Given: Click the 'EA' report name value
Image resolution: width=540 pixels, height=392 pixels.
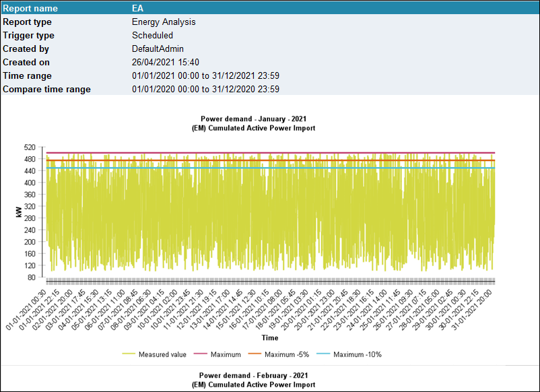Looking at the screenshot, I should 138,9.
